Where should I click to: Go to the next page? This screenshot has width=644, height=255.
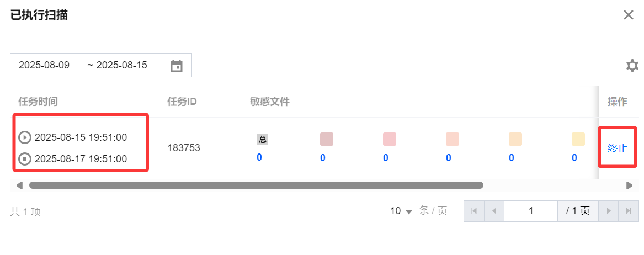(609, 211)
